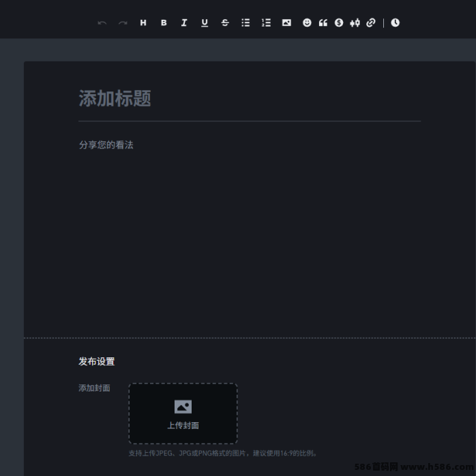The image size is (476, 476).
Task: Insert a candlestick chart widget
Action: click(355, 23)
